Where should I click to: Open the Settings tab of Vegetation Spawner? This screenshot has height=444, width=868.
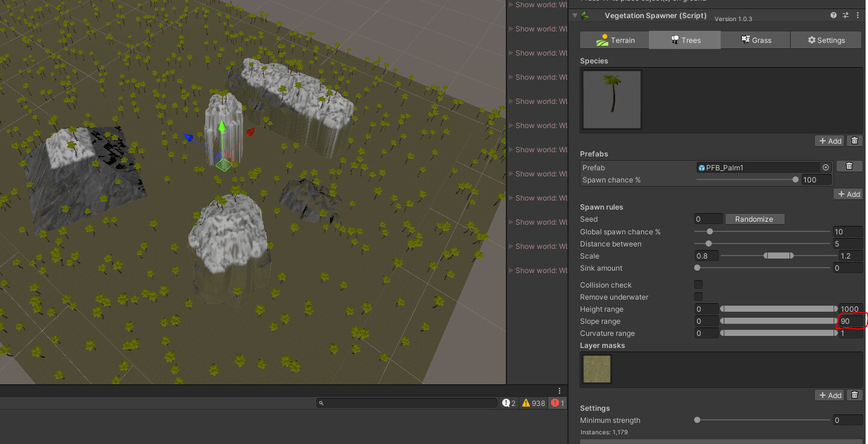(x=826, y=40)
